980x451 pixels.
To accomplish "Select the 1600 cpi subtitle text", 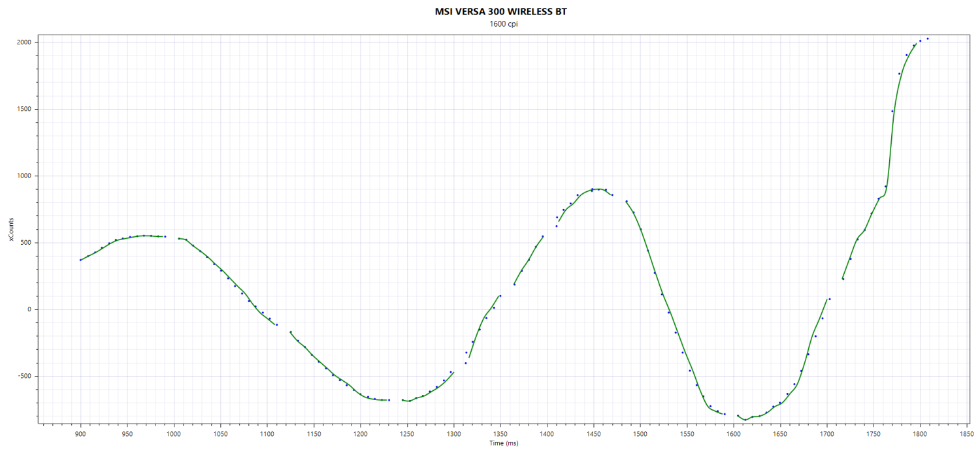I will click(x=505, y=24).
